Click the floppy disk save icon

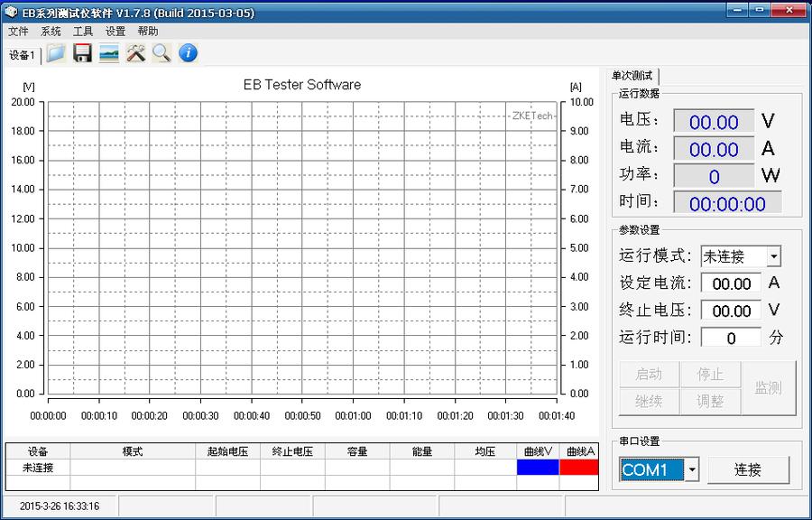82,53
